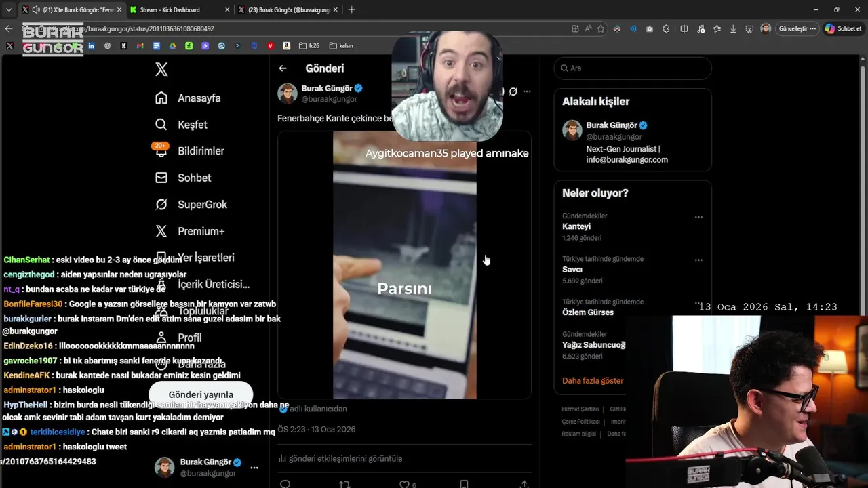868x488 pixels.
Task: Click Çerez Politikası footer link
Action: tap(582, 422)
